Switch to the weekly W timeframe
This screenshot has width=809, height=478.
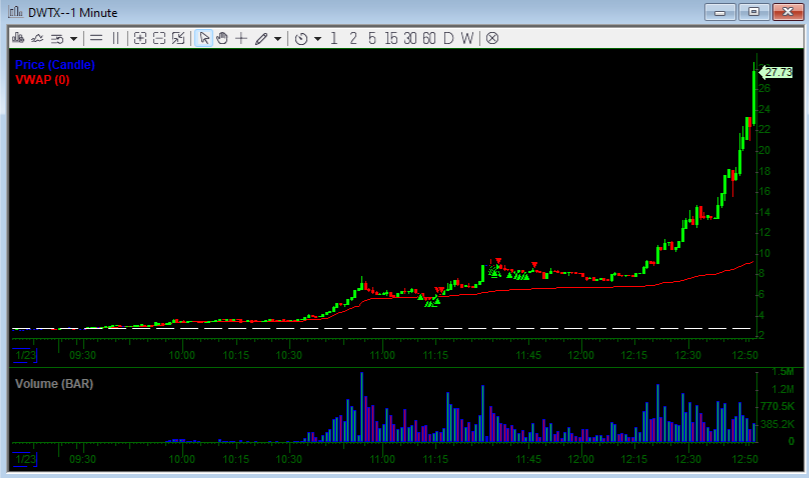point(467,38)
